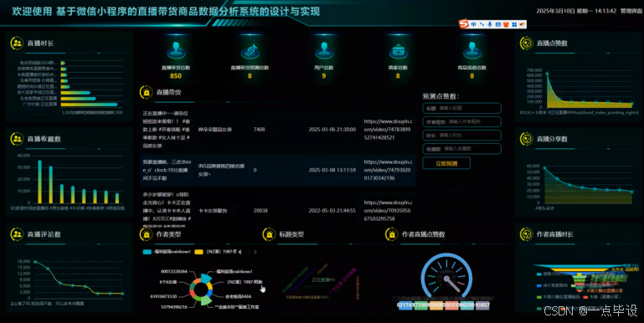The image size is (644, 323).
Task: Open the Sogou skin shirt icon
Action: [x=506, y=24]
